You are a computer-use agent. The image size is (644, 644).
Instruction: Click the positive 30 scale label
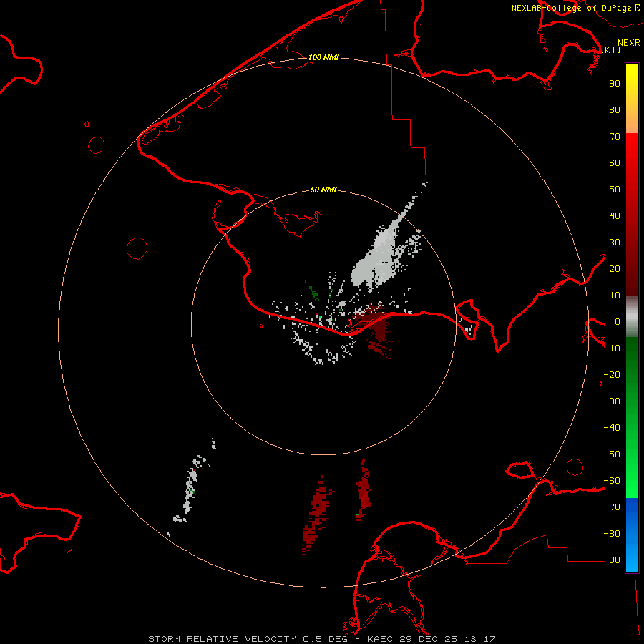click(615, 243)
